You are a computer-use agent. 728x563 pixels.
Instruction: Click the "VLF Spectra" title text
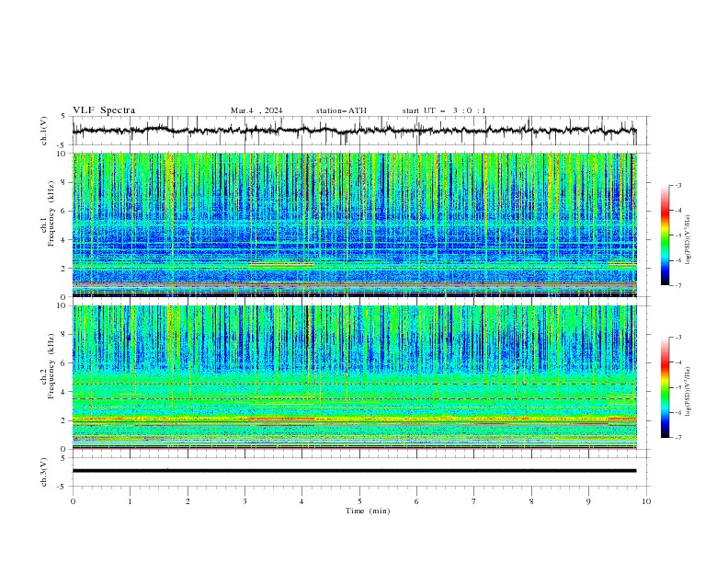pos(104,110)
